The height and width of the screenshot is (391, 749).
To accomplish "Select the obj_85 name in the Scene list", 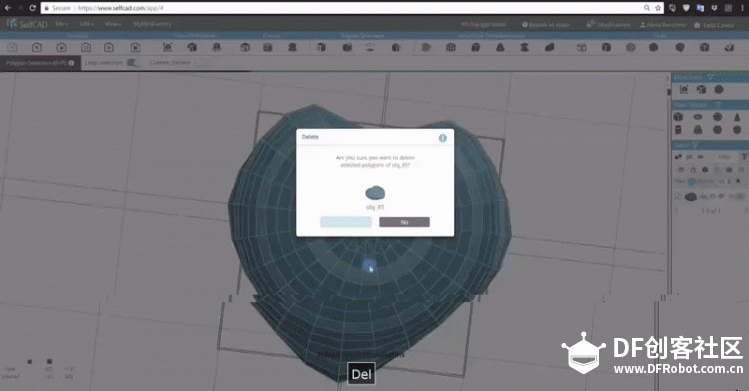I will pos(707,196).
